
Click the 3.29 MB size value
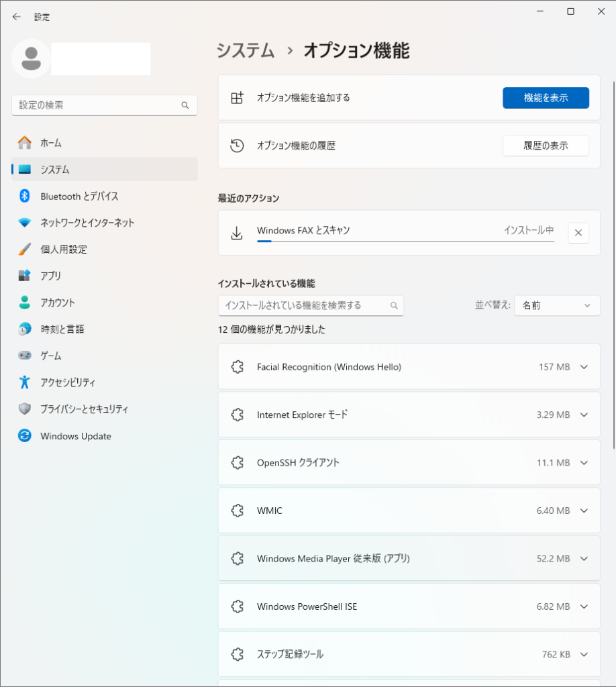point(554,415)
